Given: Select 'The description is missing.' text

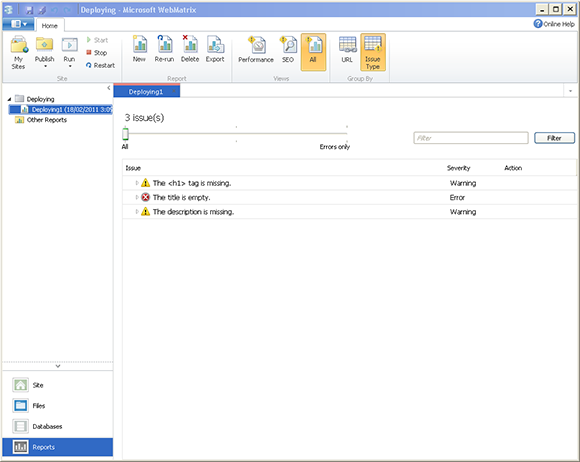Looking at the screenshot, I should [193, 212].
